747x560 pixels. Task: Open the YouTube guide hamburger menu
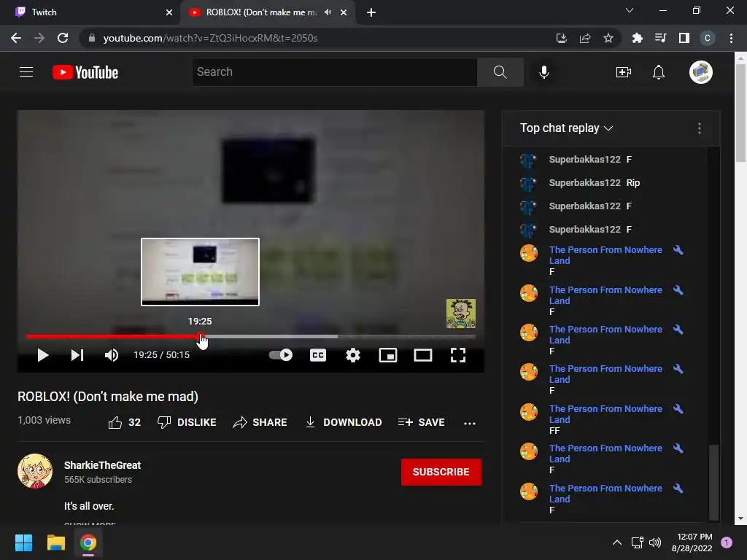coord(26,72)
